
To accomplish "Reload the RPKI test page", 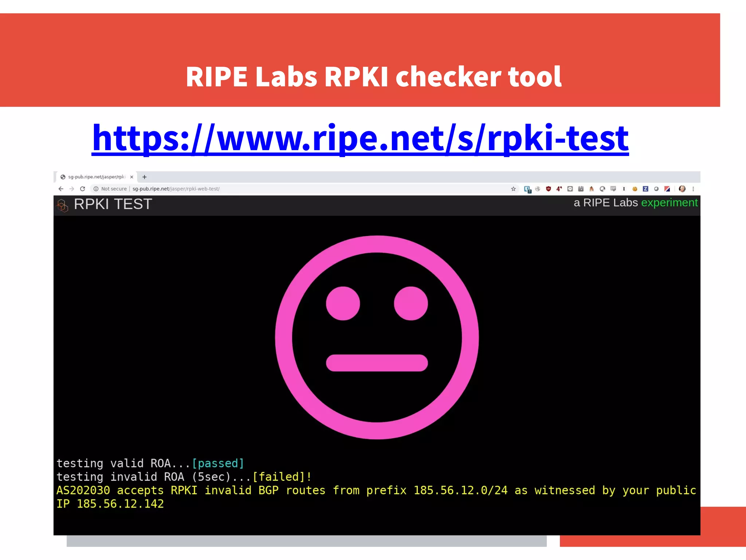I will pos(83,189).
